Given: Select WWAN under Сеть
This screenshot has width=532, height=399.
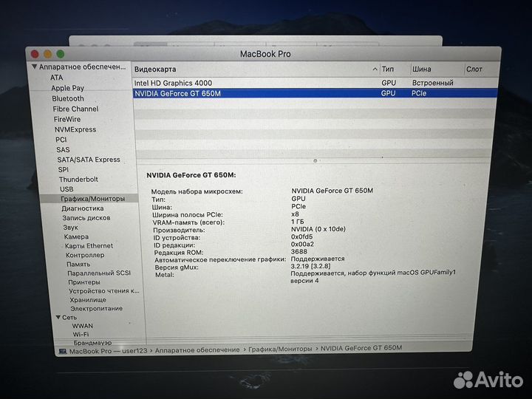Looking at the screenshot, I should click(x=83, y=326).
